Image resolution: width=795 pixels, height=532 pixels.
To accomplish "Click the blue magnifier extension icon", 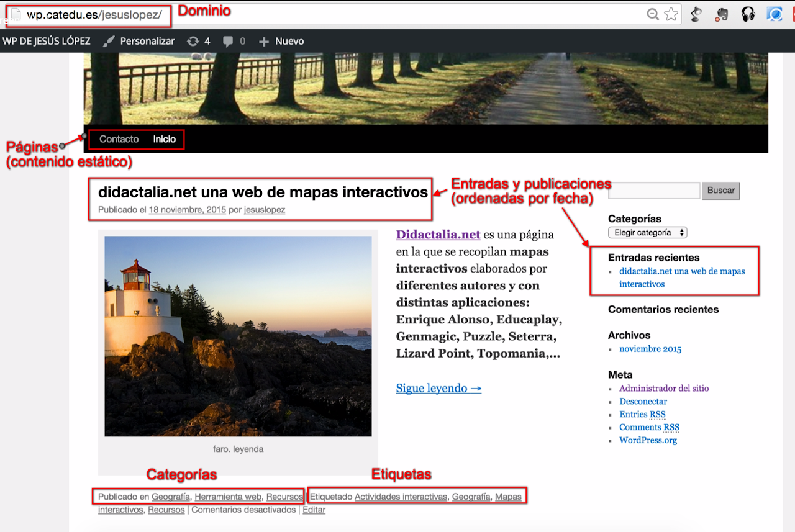I will (x=775, y=14).
